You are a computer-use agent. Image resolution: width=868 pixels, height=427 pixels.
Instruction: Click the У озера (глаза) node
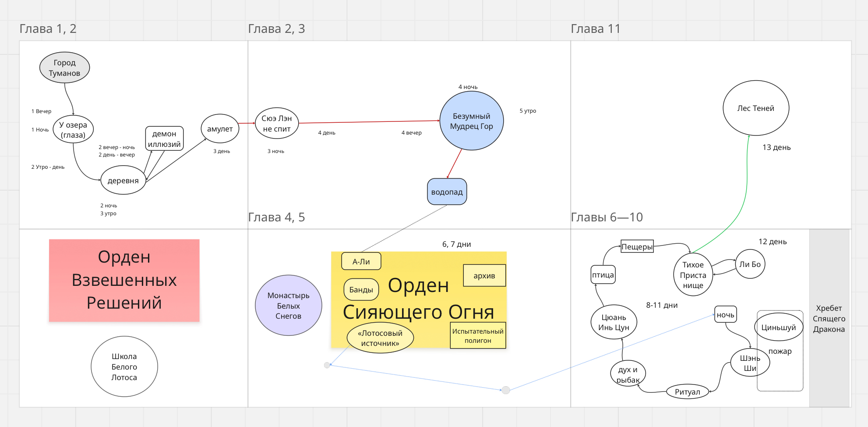pos(73,130)
